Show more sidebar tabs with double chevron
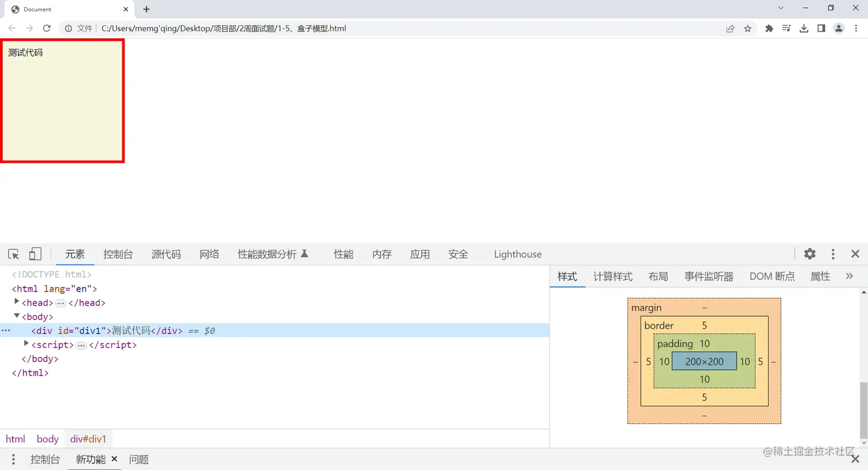Viewport: 868px width, 470px height. (x=850, y=276)
